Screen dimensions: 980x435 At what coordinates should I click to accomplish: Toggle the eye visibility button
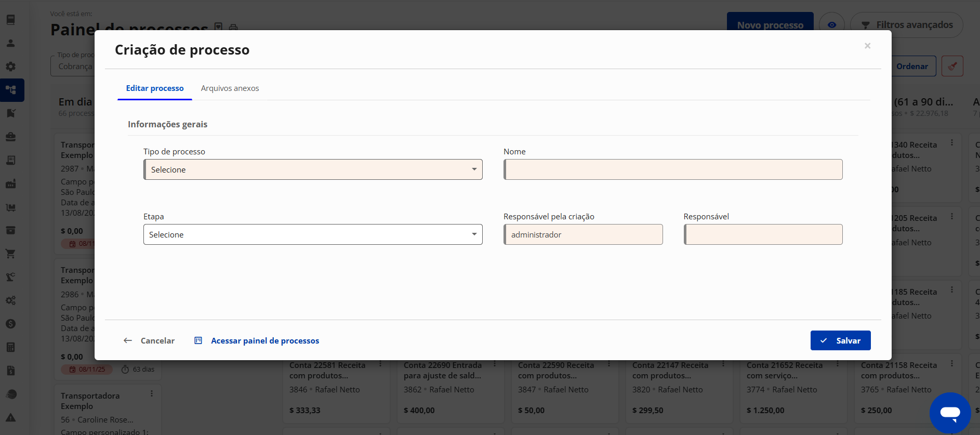coord(832,25)
